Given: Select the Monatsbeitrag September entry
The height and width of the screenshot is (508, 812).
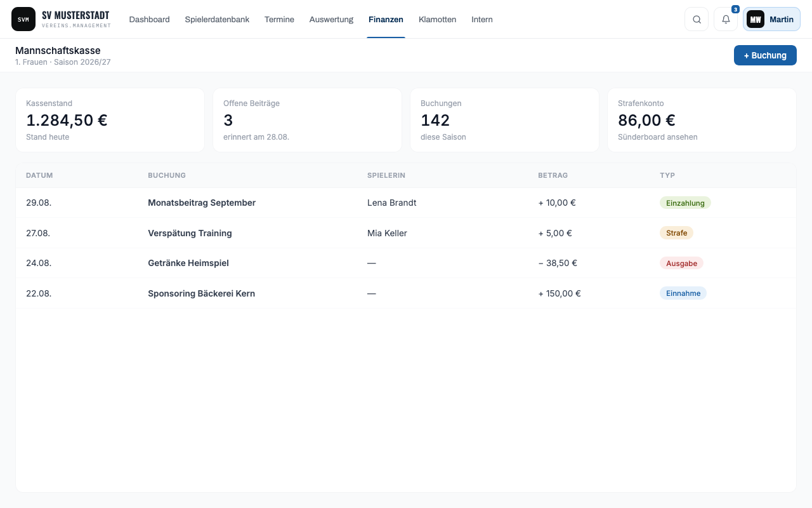Looking at the screenshot, I should 202,203.
